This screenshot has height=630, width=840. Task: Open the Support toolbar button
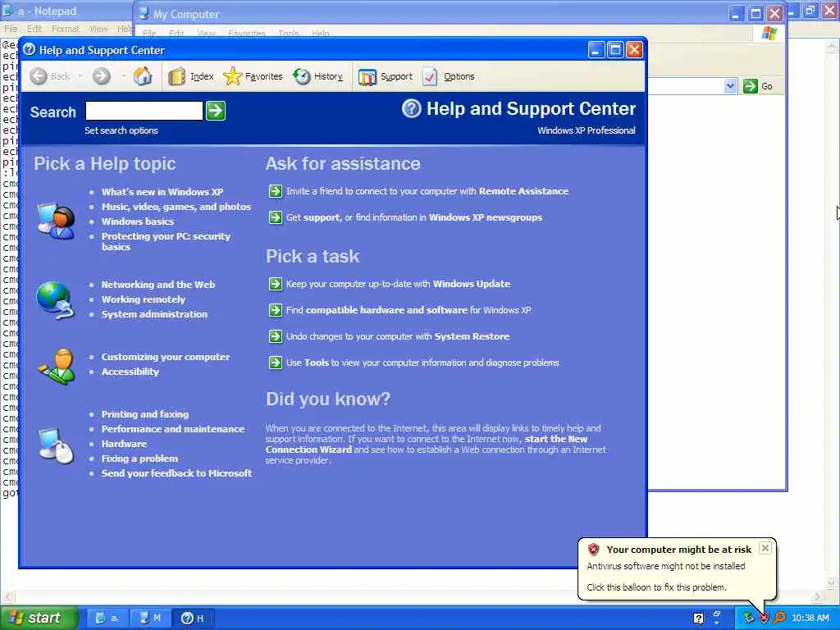click(386, 76)
